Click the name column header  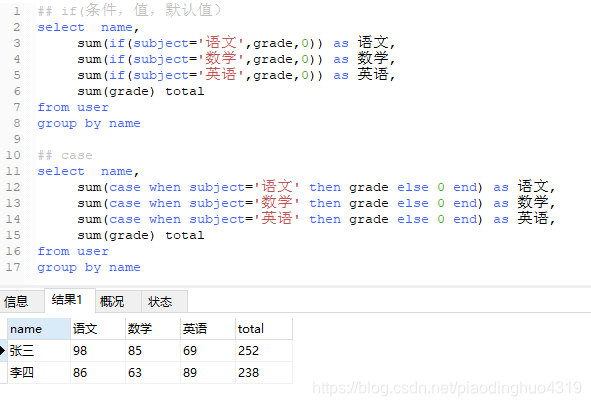tap(39, 329)
